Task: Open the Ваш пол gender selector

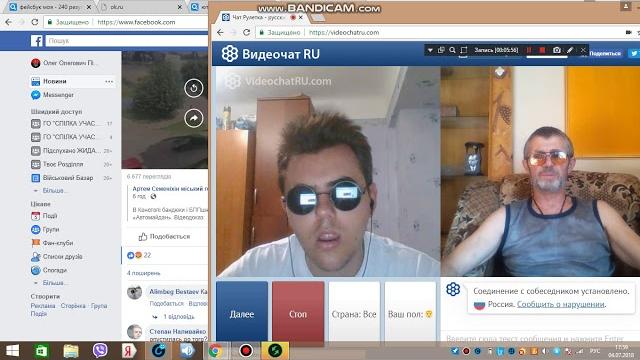Action: [410, 313]
